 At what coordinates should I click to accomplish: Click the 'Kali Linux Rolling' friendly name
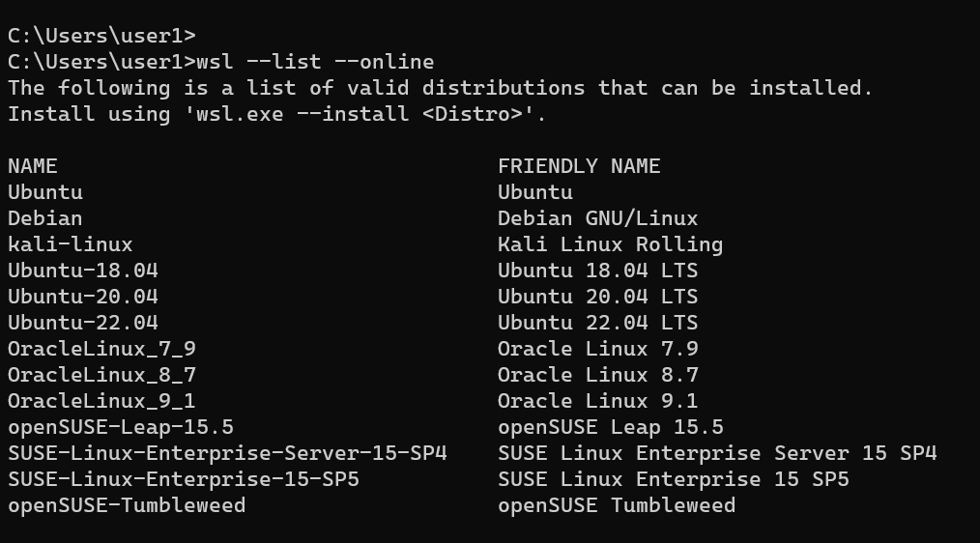[x=610, y=244]
